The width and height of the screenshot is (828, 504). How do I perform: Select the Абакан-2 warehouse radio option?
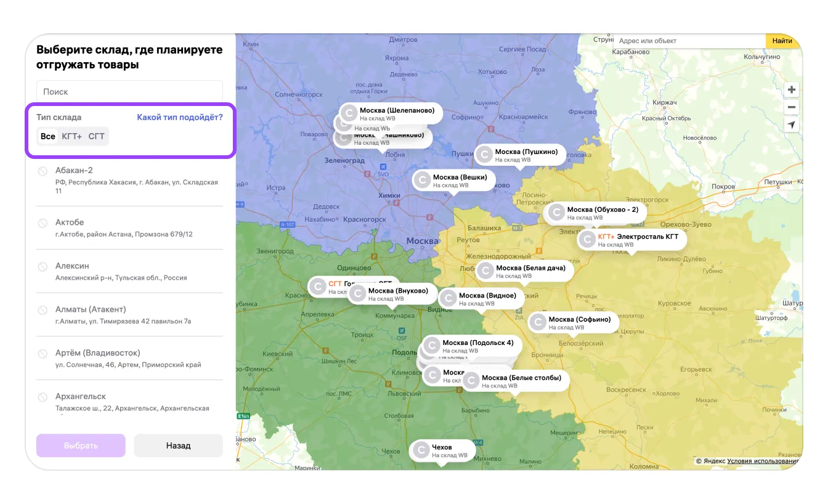click(x=43, y=171)
